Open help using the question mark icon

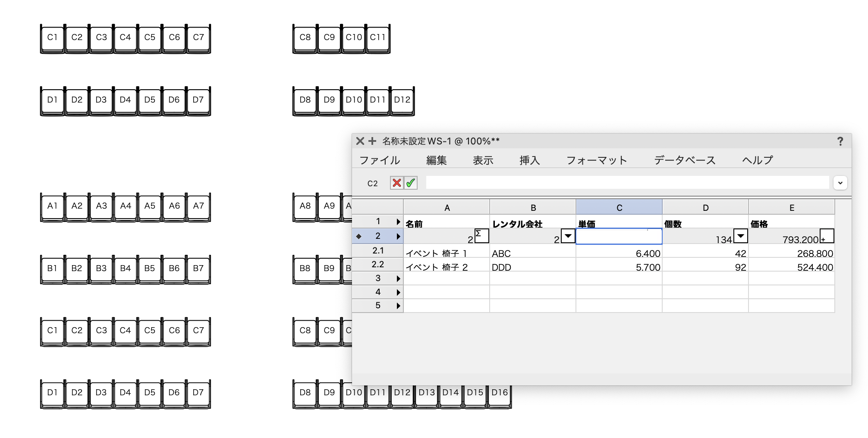click(x=840, y=141)
